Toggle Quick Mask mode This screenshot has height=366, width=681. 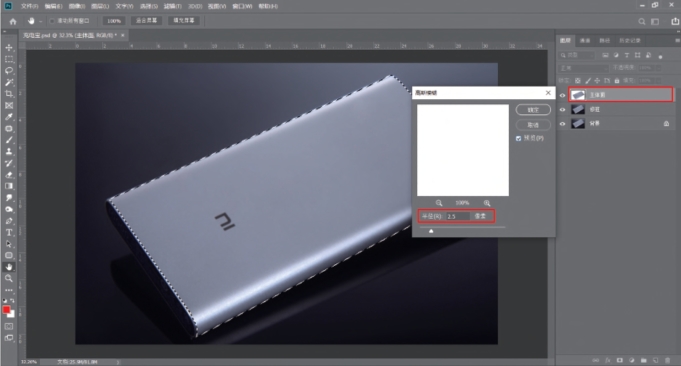click(9, 326)
